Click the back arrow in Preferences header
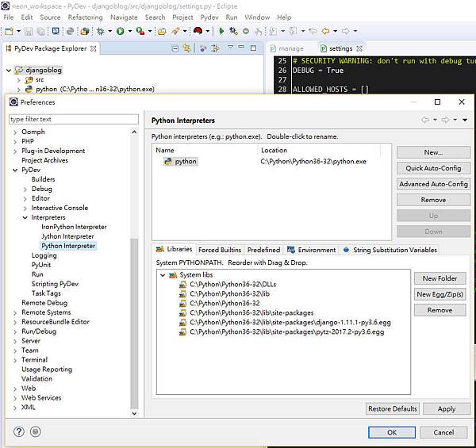 426,120
